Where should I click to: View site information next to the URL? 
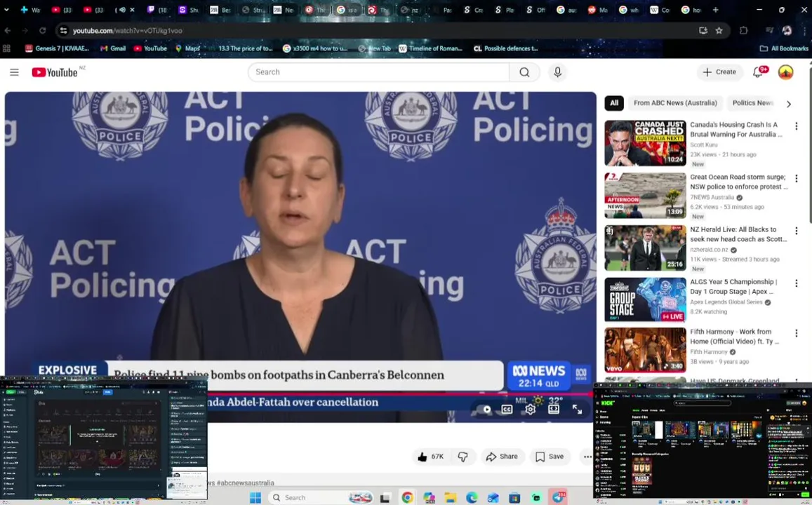63,31
